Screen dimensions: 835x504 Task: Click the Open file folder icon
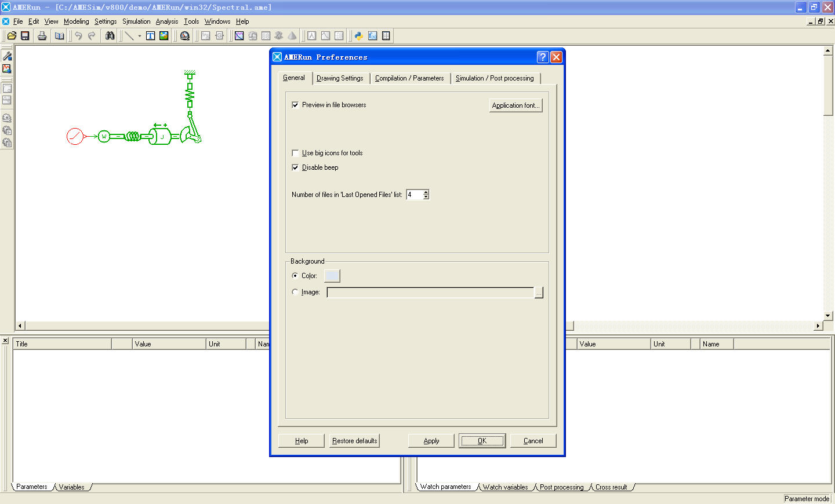[x=12, y=36]
